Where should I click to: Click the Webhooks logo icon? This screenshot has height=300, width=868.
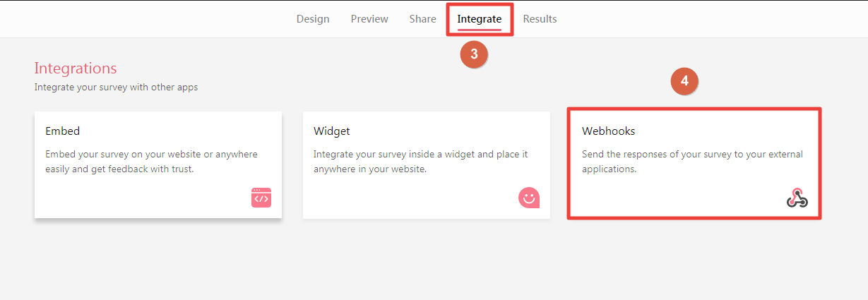[x=797, y=198]
